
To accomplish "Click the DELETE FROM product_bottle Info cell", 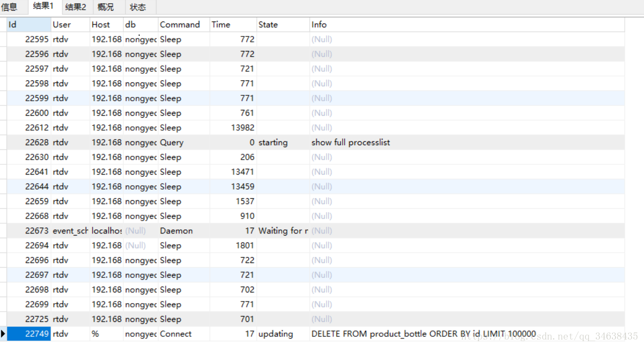I will pyautogui.click(x=467, y=334).
